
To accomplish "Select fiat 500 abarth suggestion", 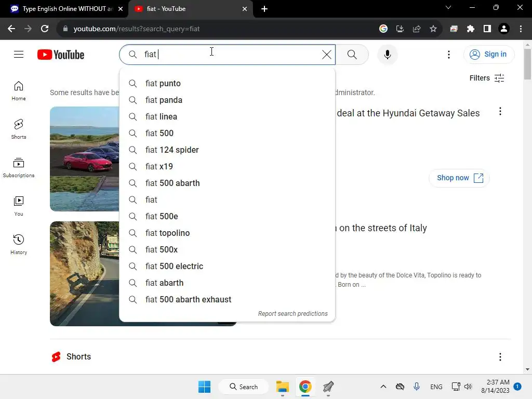I will (x=227, y=183).
